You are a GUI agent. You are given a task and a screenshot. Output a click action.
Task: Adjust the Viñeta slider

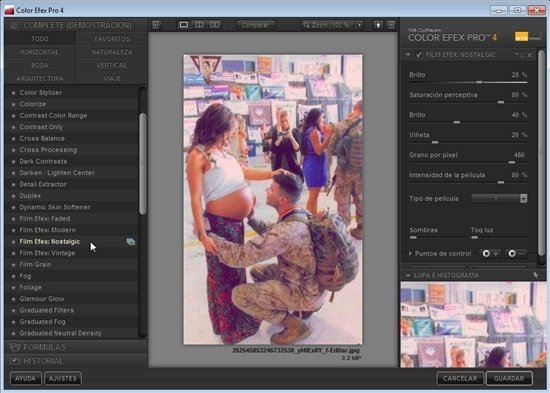click(x=435, y=142)
